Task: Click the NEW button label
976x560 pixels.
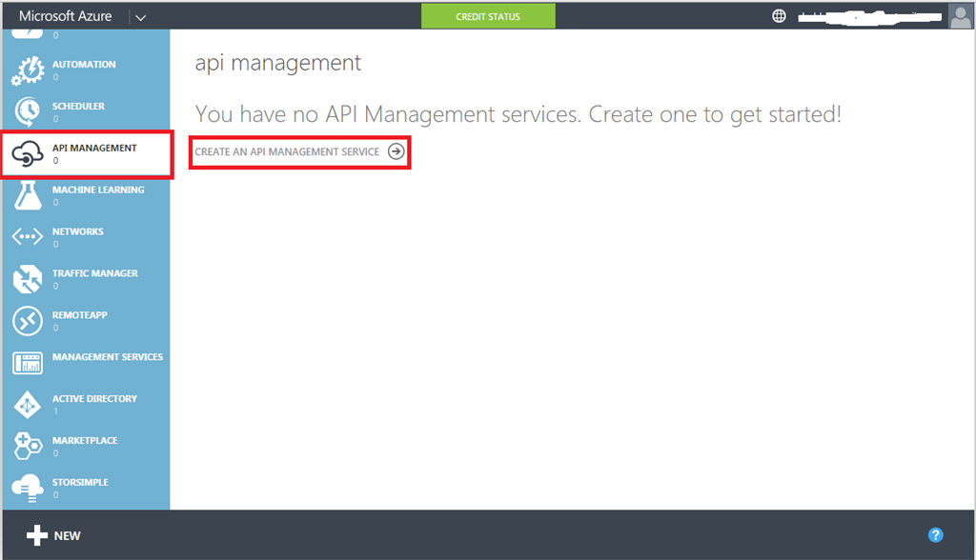Action: (x=68, y=536)
